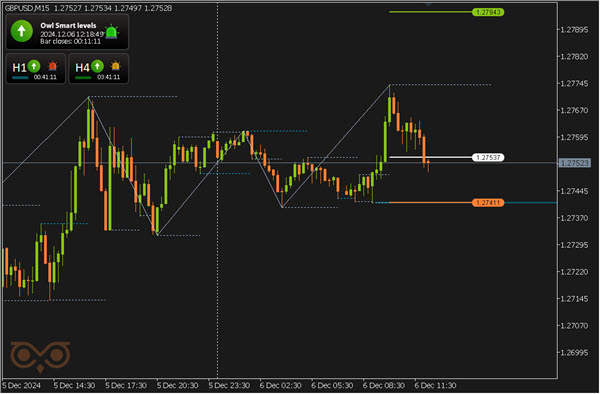The height and width of the screenshot is (394, 600).
Task: Click the green up-arrow icon beside Owl Smart levels
Action: pyautogui.click(x=21, y=31)
